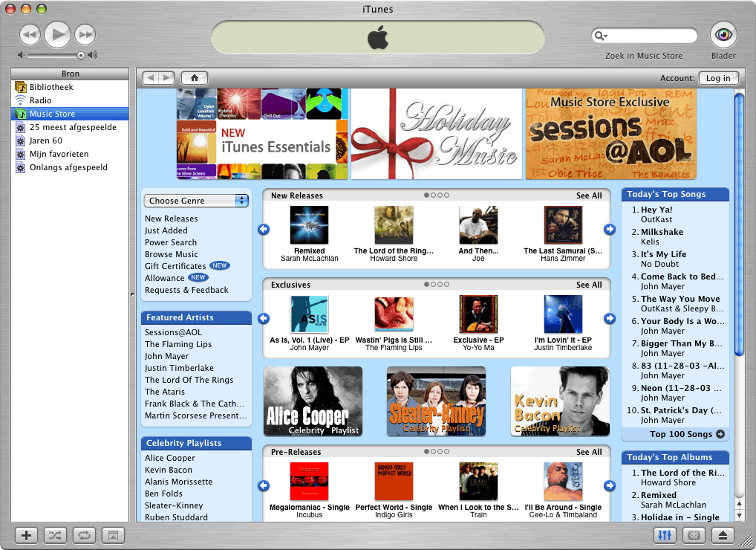Open the Jaren 60 smart playlist

(70, 141)
